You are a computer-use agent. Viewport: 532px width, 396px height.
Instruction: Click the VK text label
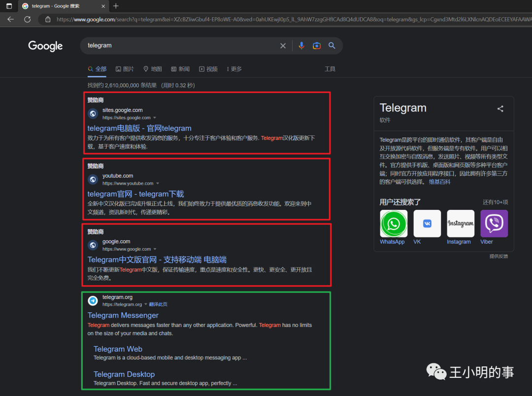417,242
